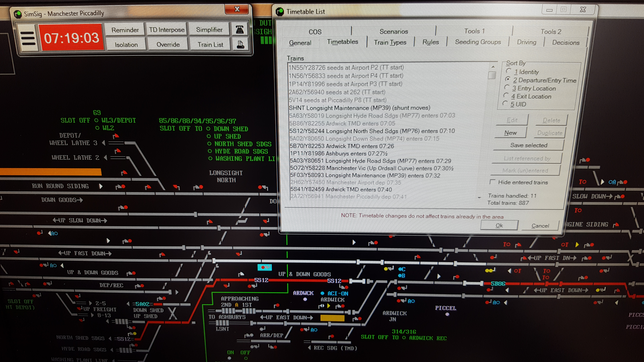Click the printer/messages icon below telephone
This screenshot has width=644, height=362.
240,44
